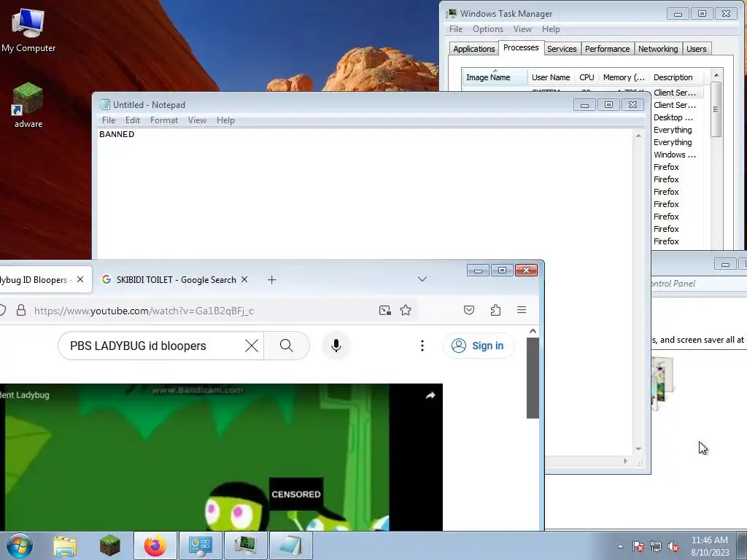Click picture-in-picture icon in address bar
This screenshot has height=560, width=747.
pos(385,311)
